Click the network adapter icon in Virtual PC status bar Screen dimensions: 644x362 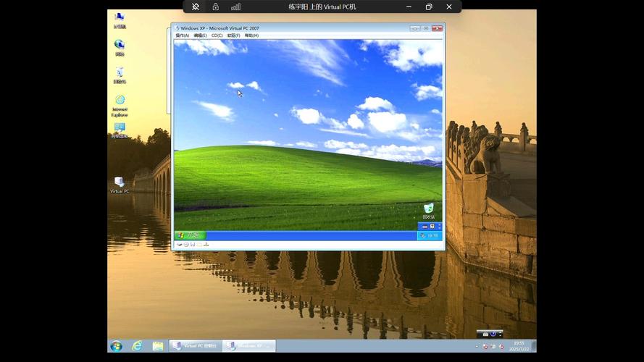pos(206,245)
